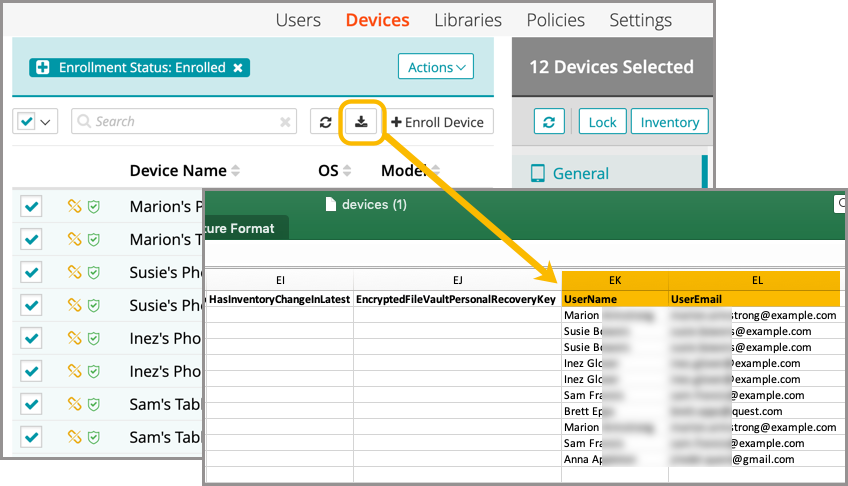Click the orange link icon on Inez's first device
Screen dimensions: 848x486
[x=73, y=338]
